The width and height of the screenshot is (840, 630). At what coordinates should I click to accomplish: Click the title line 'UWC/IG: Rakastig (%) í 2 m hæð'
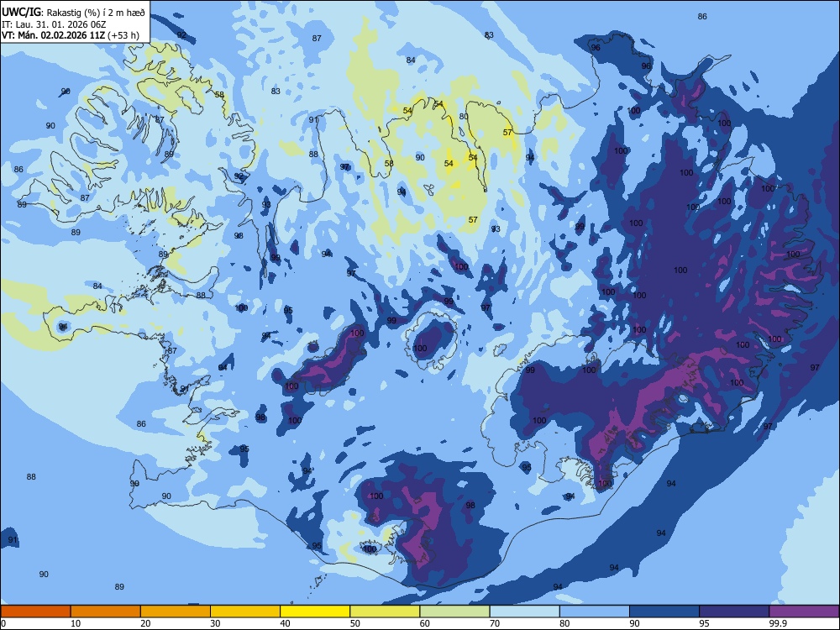pyautogui.click(x=73, y=13)
